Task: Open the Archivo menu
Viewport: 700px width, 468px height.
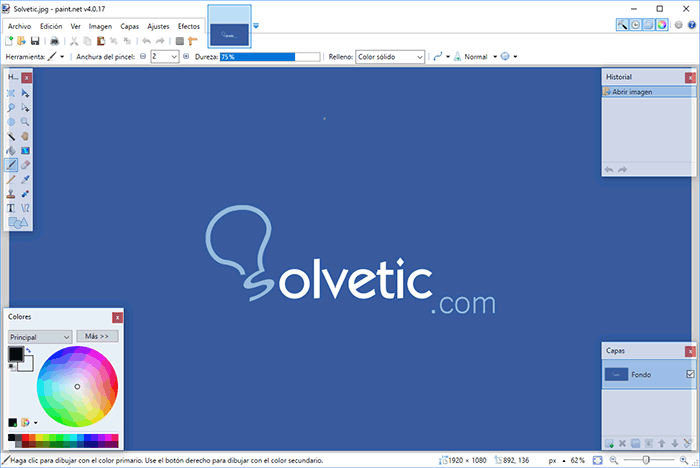Action: 19,26
